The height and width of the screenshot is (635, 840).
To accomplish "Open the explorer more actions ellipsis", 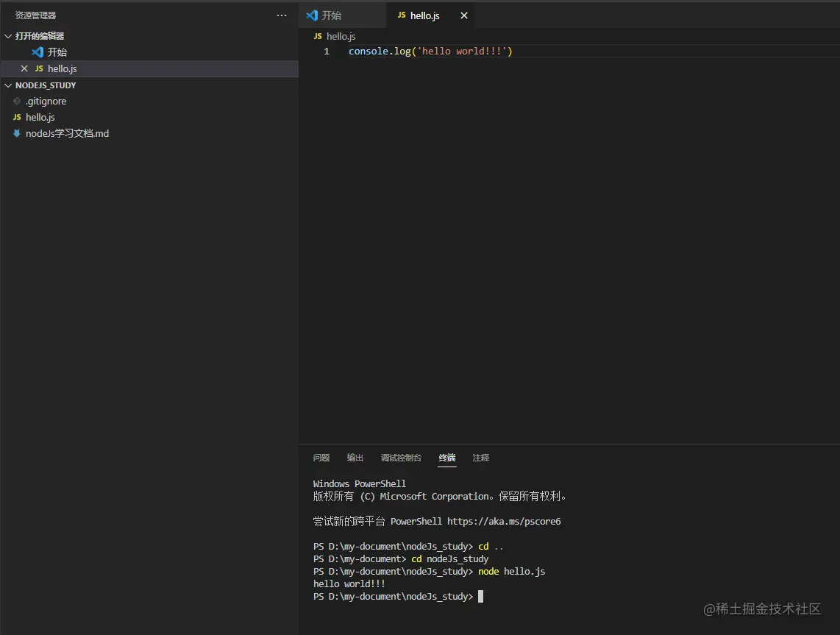I will [281, 15].
